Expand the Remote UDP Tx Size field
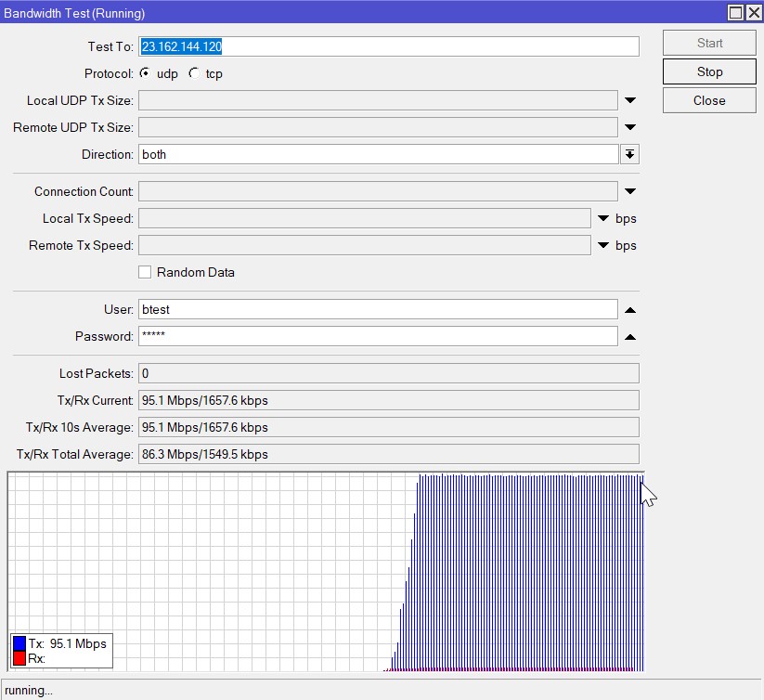The width and height of the screenshot is (764, 700). coord(629,127)
